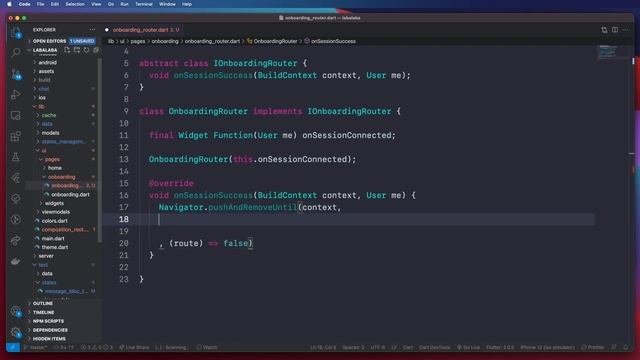Open the Extensions view
The width and height of the screenshot is (640, 360).
pyautogui.click(x=16, y=136)
